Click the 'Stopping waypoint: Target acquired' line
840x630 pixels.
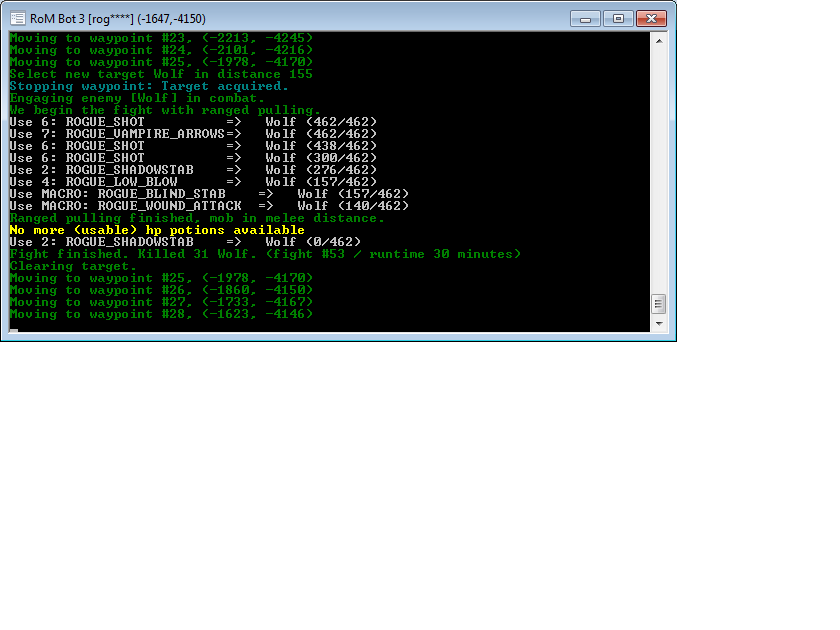pos(149,86)
